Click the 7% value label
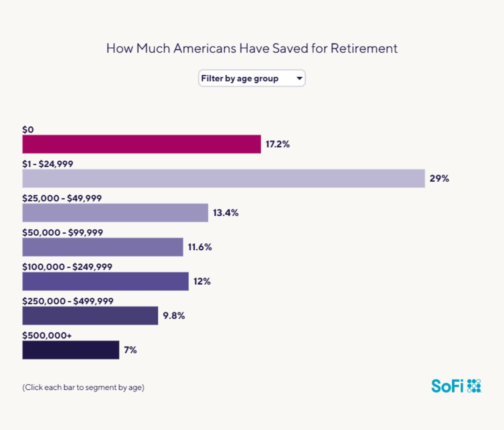 [130, 350]
